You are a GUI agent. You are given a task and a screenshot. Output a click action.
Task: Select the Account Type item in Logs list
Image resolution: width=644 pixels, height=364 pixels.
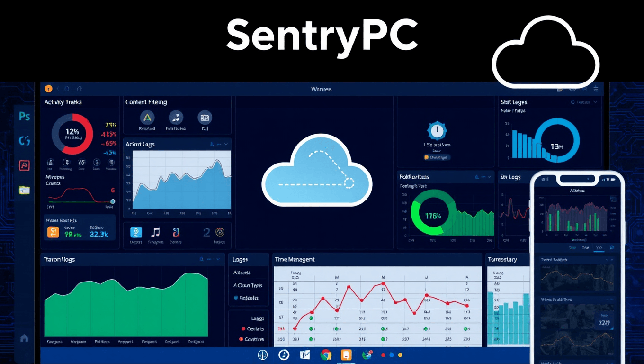248,285
